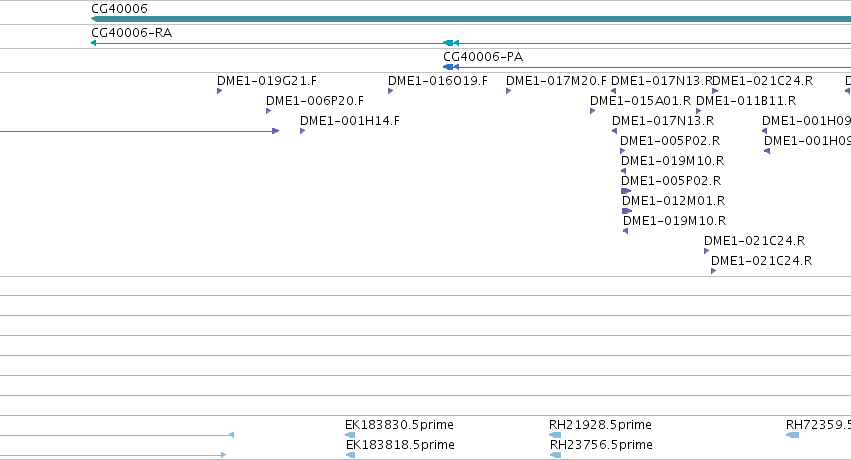Click the long purple arrow feature line

pyautogui.click(x=139, y=131)
